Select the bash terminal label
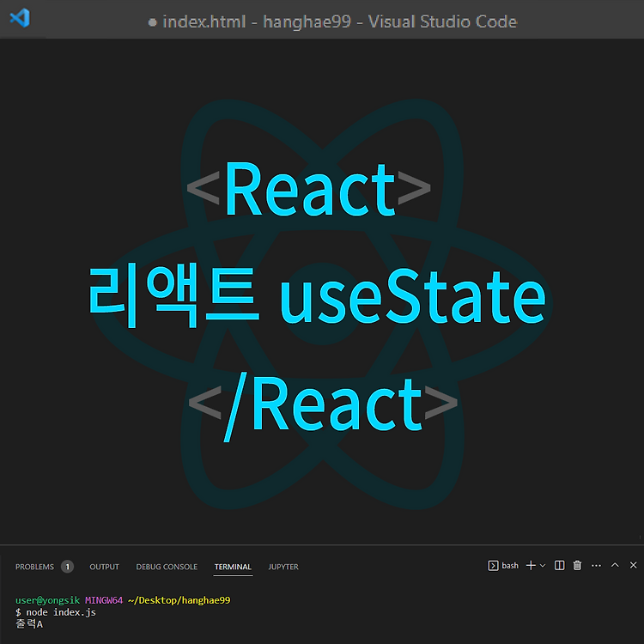Image resolution: width=644 pixels, height=644 pixels. click(x=510, y=566)
